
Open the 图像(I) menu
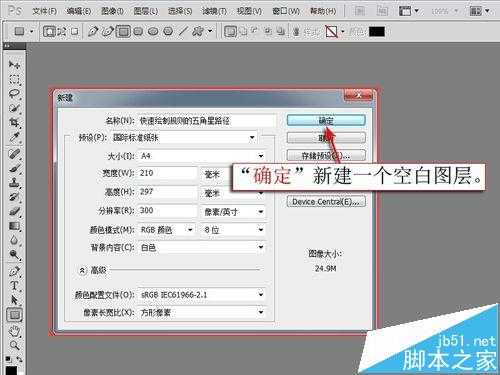(x=112, y=11)
